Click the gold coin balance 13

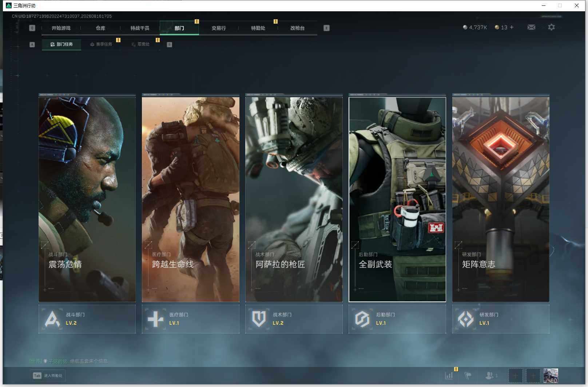[x=501, y=27]
